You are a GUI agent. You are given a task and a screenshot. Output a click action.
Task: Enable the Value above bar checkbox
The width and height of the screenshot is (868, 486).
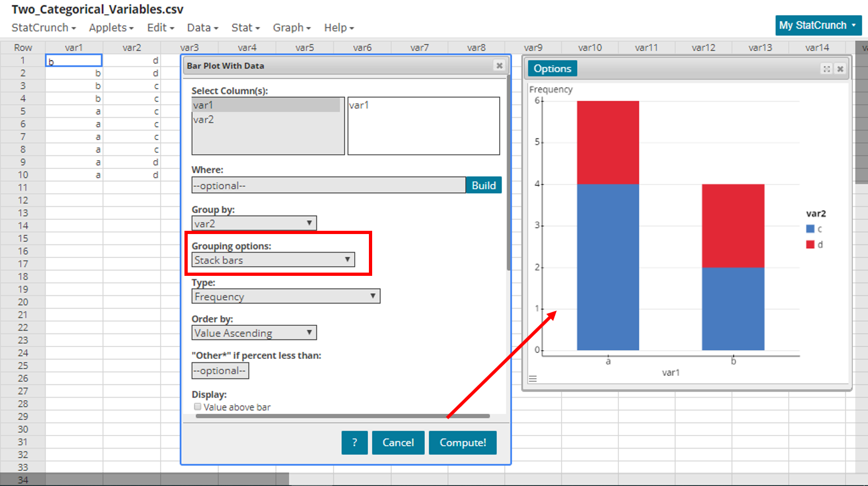(x=197, y=407)
